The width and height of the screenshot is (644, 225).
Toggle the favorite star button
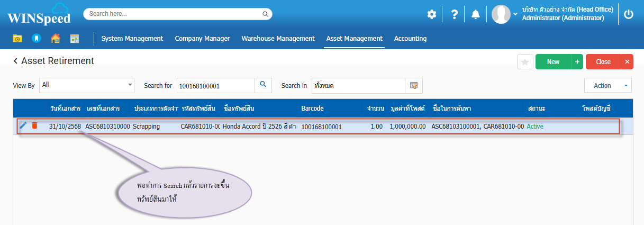525,62
